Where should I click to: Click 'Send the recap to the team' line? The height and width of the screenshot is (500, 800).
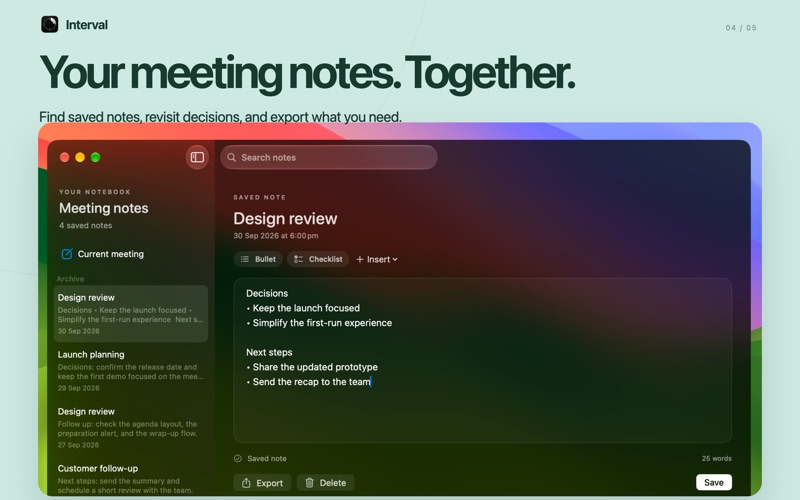309,382
